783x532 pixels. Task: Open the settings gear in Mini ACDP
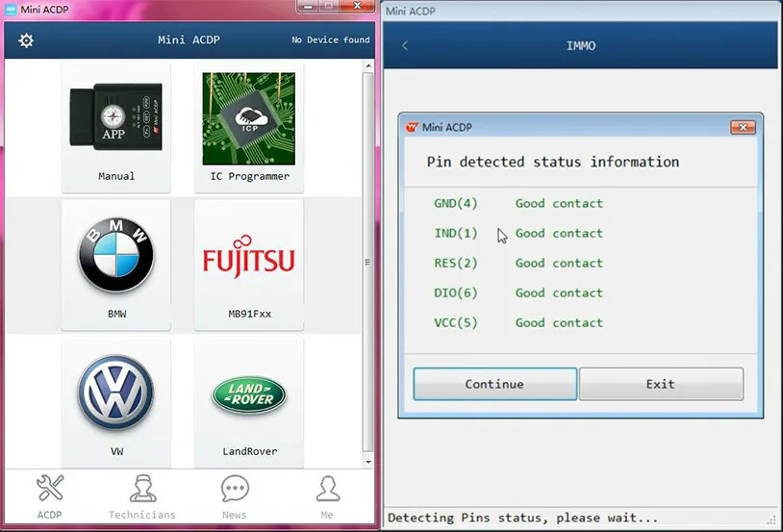[26, 40]
